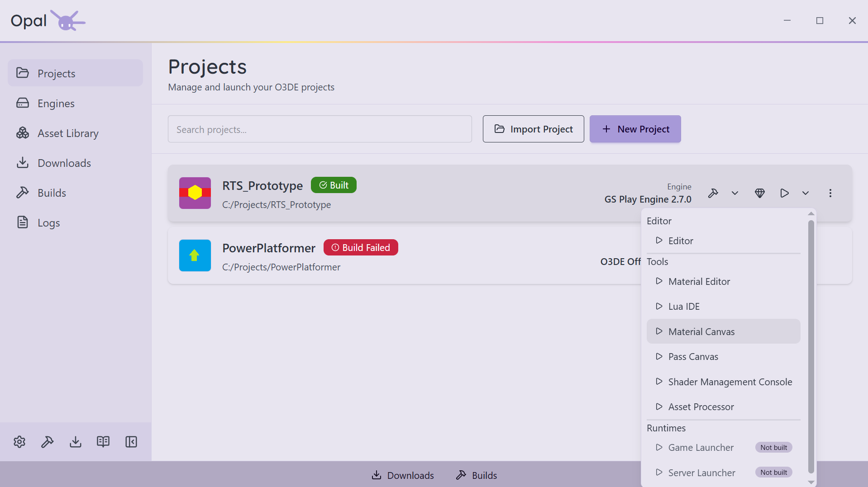Focus the Search projects field

[320, 129]
